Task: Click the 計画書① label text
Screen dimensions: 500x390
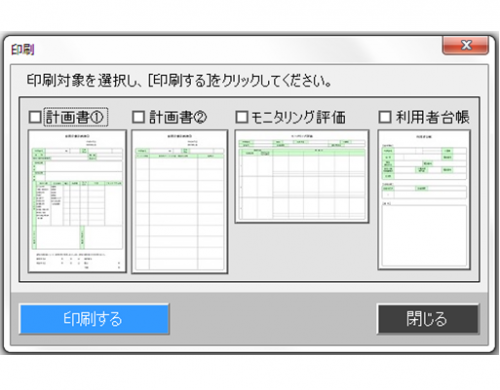Action: (x=75, y=117)
